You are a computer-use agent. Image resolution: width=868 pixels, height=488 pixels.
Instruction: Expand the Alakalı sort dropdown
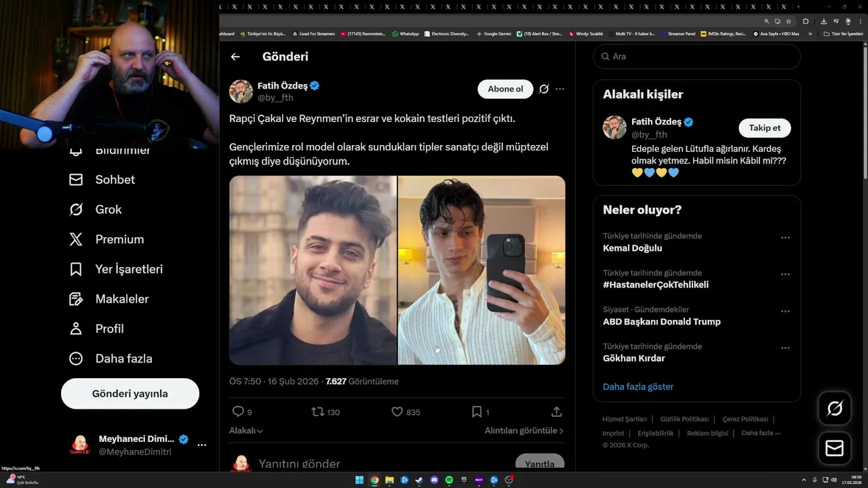[246, 430]
